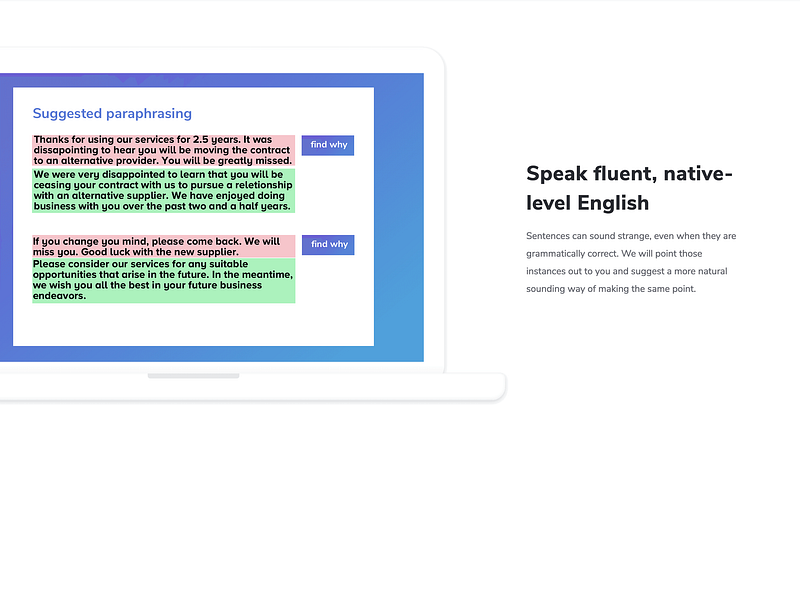Click the paragraph 'Sentences can sound strange'
The height and width of the screenshot is (600, 800).
pyautogui.click(x=631, y=262)
